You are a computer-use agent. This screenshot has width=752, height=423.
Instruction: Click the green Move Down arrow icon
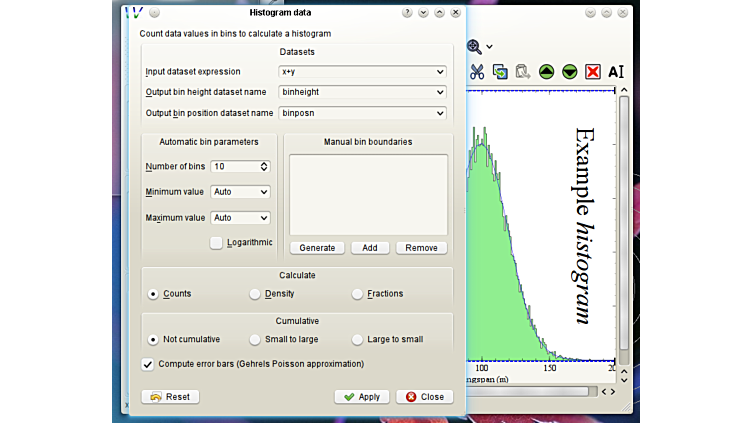pos(570,72)
